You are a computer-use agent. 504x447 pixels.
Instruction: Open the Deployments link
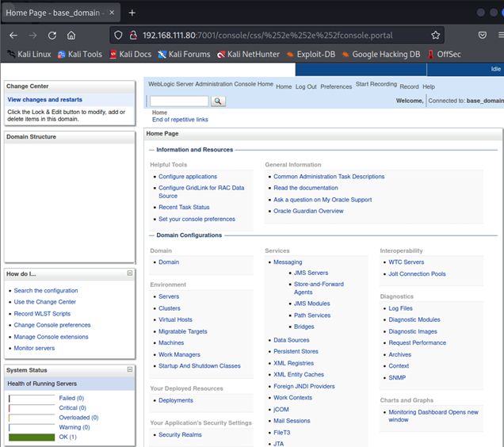[x=176, y=400]
